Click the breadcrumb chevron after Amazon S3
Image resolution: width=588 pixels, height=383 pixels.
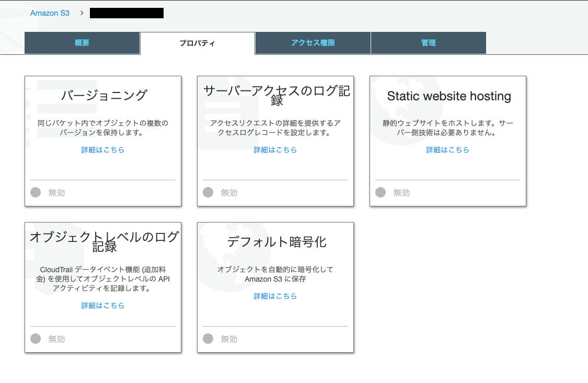coord(82,13)
